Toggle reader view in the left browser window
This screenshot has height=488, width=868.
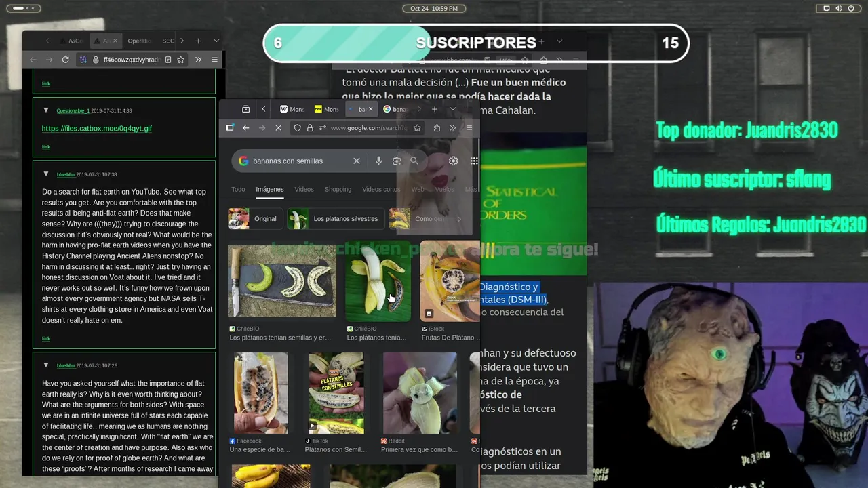[x=167, y=60]
